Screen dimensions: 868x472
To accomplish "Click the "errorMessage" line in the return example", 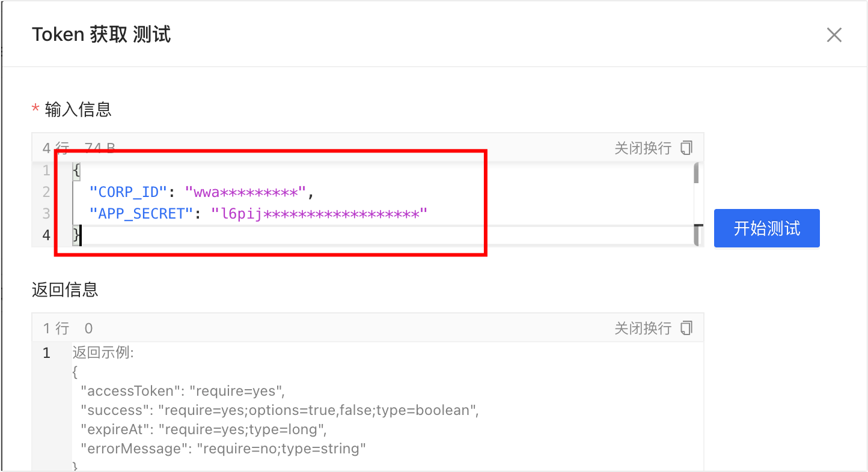I will tap(223, 449).
